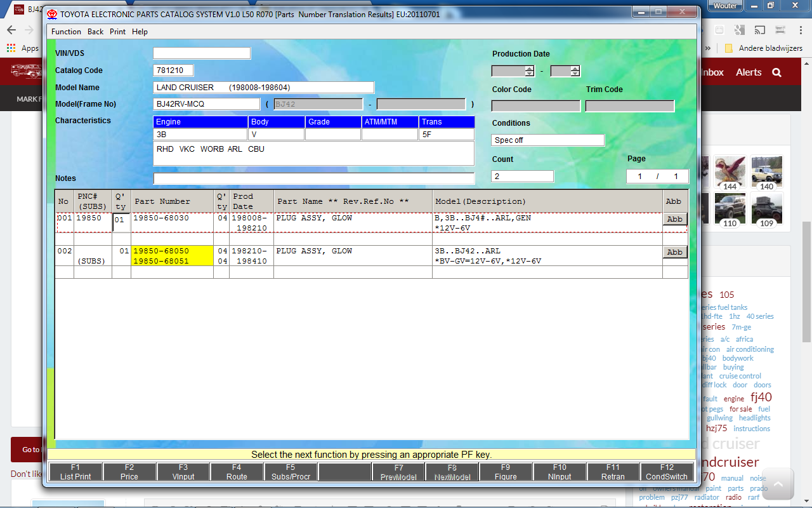The image size is (812, 508).
Task: Click the F2 Price button
Action: [129, 472]
